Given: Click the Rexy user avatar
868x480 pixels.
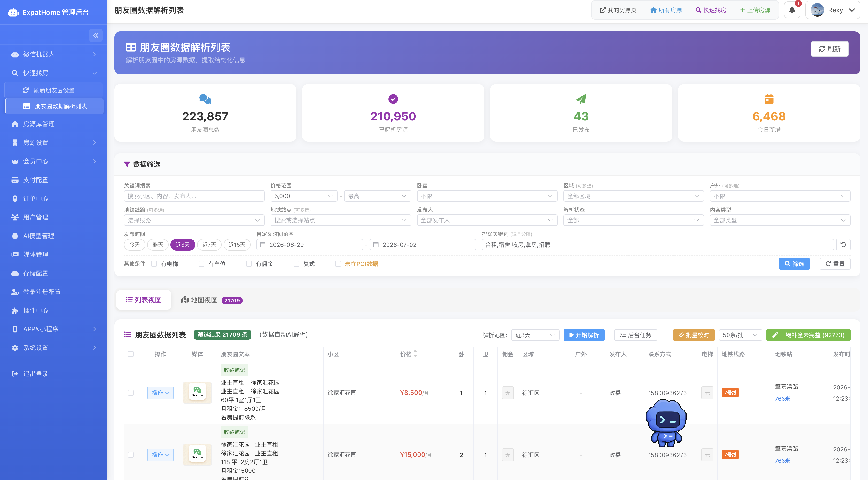Looking at the screenshot, I should click(817, 10).
